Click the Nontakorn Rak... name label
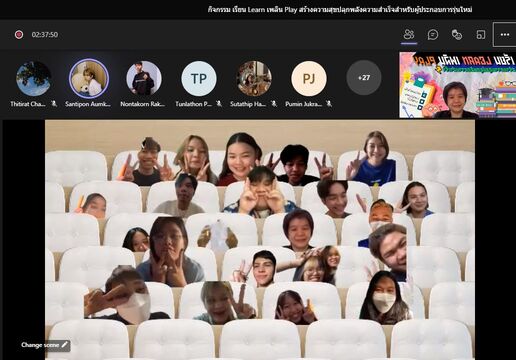This screenshot has width=516, height=360. tap(143, 104)
